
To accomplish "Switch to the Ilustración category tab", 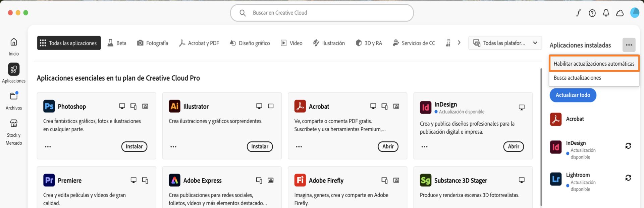I will [329, 43].
